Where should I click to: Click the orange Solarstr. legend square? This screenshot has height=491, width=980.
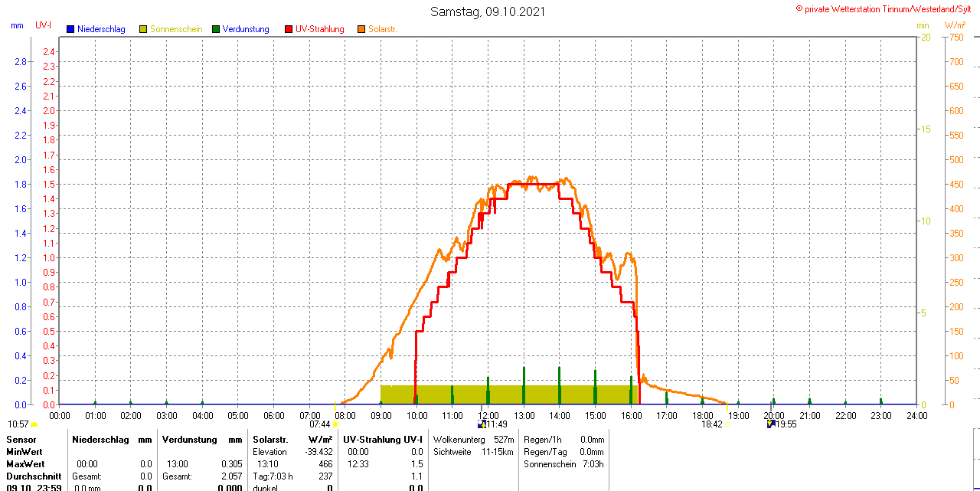tap(361, 29)
